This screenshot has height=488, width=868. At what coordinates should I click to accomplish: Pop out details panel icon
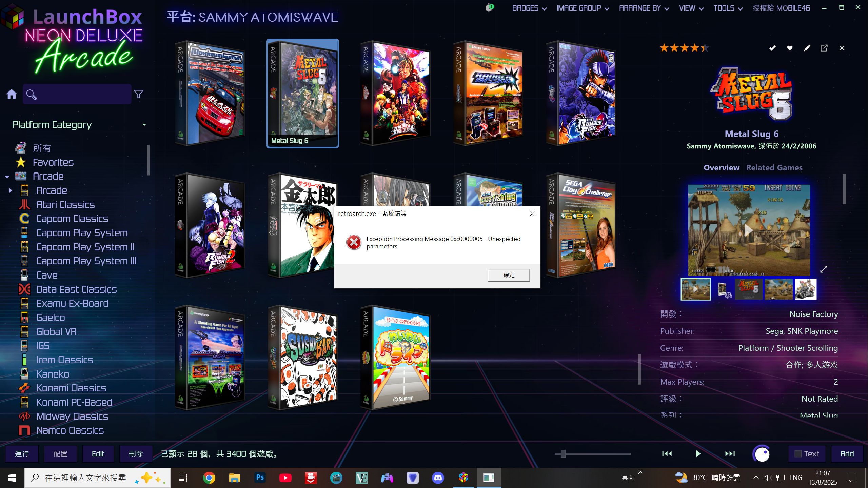[x=824, y=48]
